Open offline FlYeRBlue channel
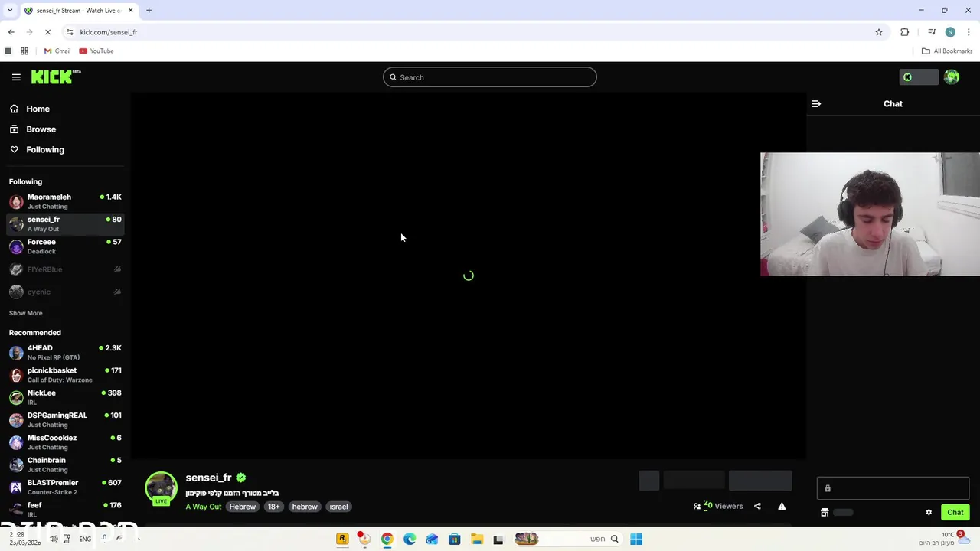This screenshot has height=551, width=980. [x=65, y=269]
